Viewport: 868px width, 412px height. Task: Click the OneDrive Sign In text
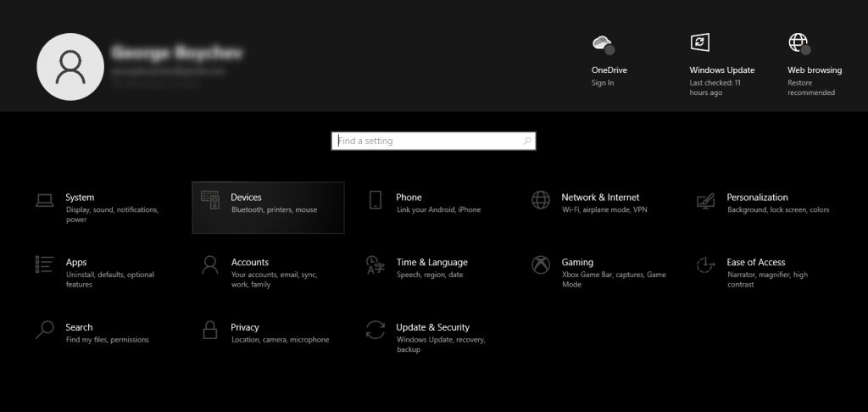click(x=603, y=83)
